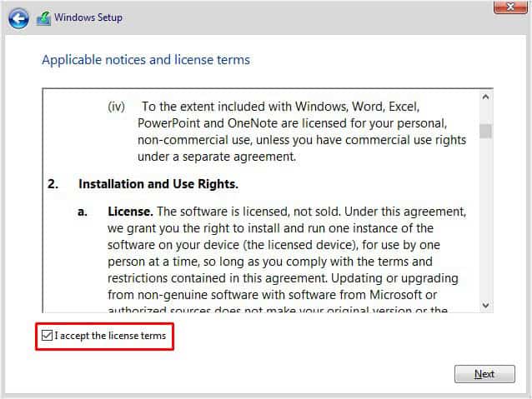The image size is (532, 399).
Task: Click the license text scroll down arrow
Action: (485, 306)
